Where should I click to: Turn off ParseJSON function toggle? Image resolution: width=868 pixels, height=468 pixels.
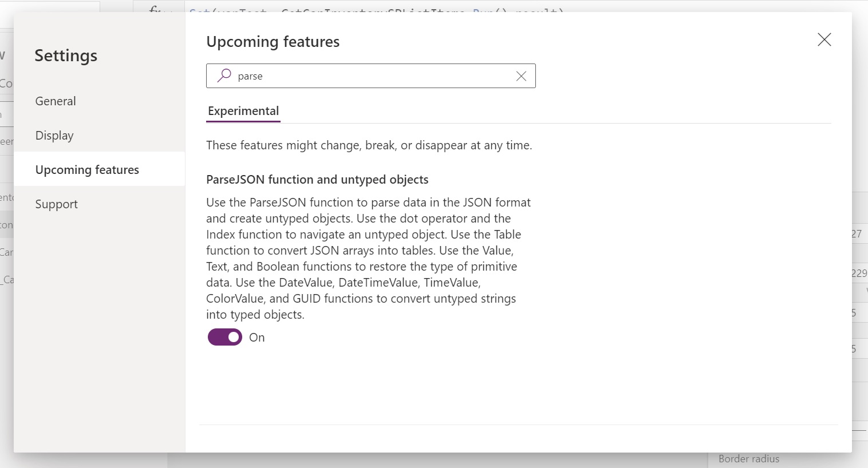pos(225,337)
